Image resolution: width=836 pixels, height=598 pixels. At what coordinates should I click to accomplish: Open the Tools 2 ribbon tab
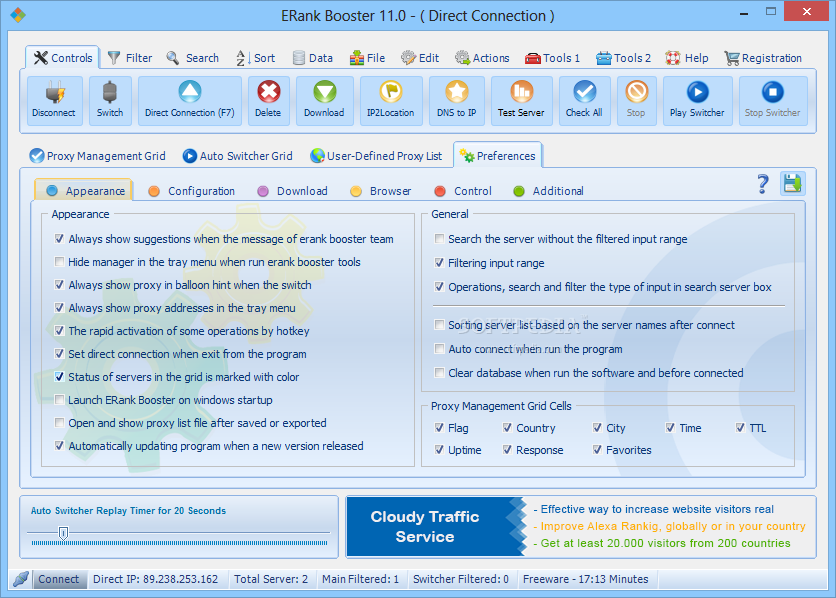pyautogui.click(x=623, y=58)
